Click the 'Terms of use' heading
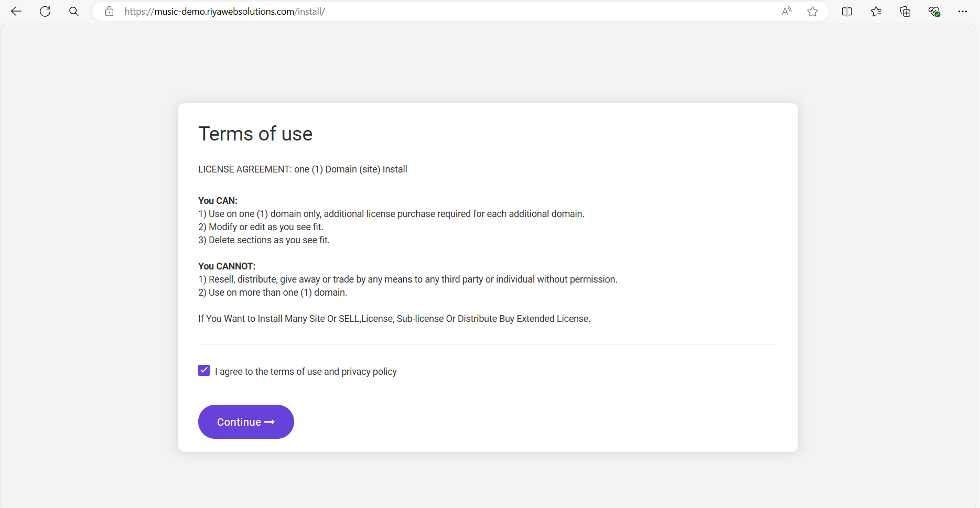980x508 pixels. coord(255,134)
